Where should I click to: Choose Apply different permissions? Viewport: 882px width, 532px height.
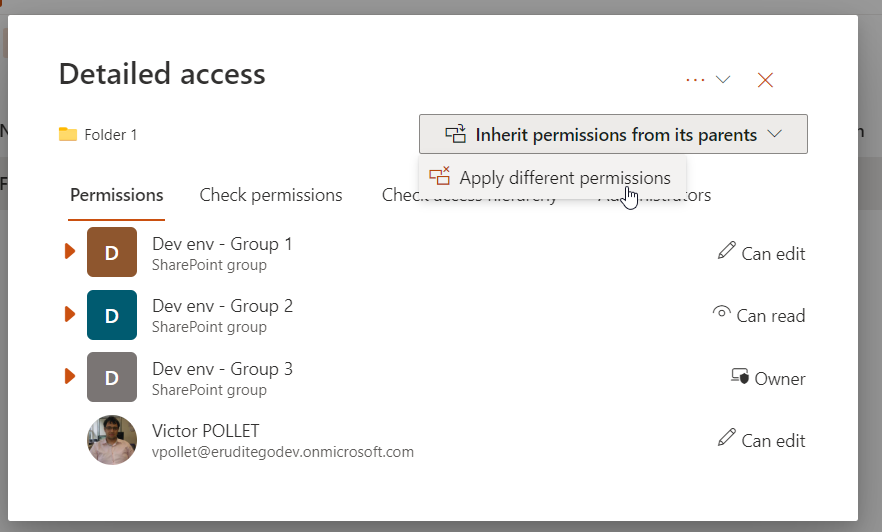(x=564, y=178)
